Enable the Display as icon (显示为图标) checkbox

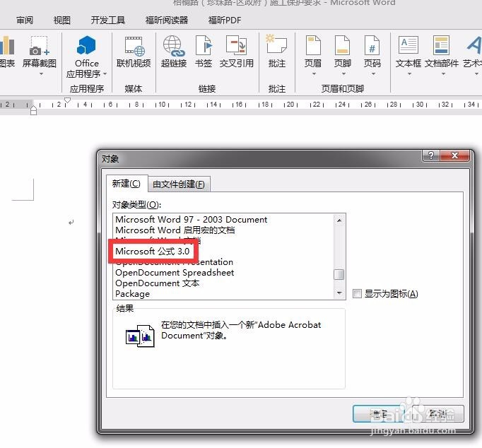point(357,293)
